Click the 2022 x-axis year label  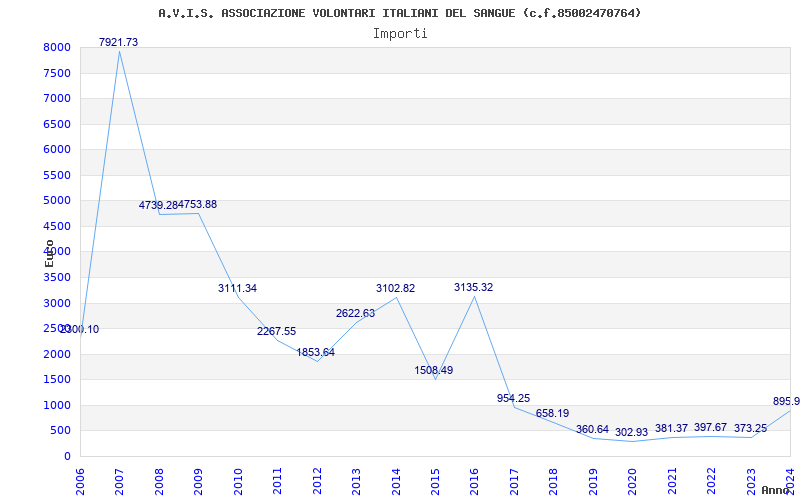[x=711, y=482]
